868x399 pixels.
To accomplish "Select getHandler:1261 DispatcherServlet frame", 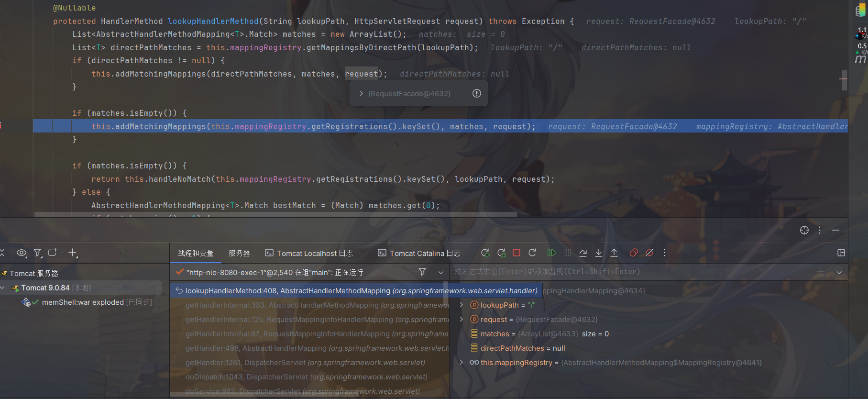I will point(309,362).
